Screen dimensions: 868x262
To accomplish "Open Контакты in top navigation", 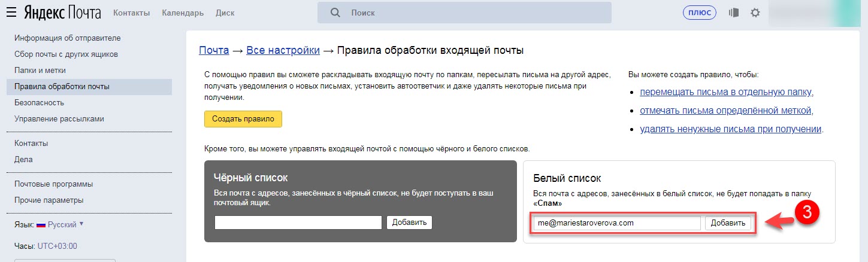I will 131,13.
